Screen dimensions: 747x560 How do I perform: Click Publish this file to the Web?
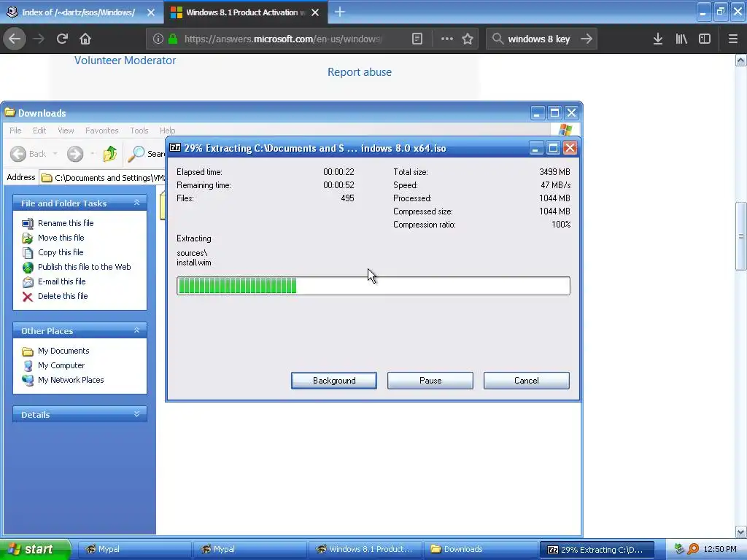85,267
